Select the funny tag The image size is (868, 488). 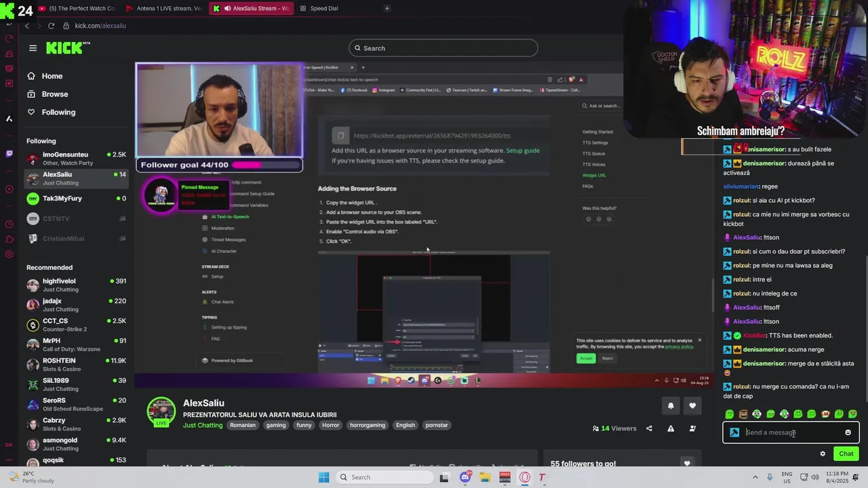point(304,425)
